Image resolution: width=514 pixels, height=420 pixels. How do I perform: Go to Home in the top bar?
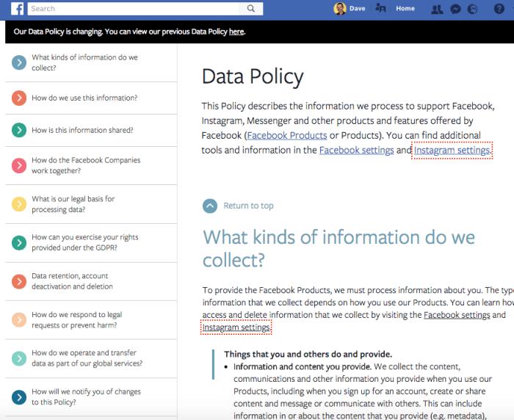pos(405,9)
